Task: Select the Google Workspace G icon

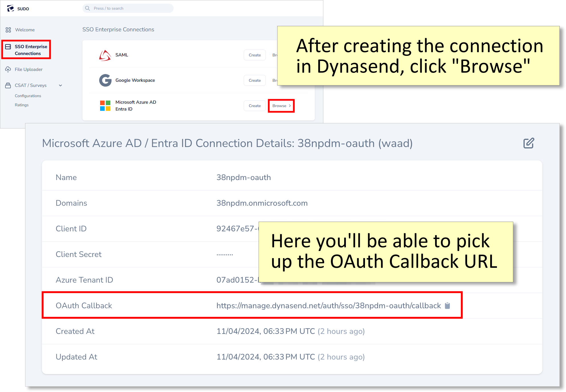Action: [105, 80]
